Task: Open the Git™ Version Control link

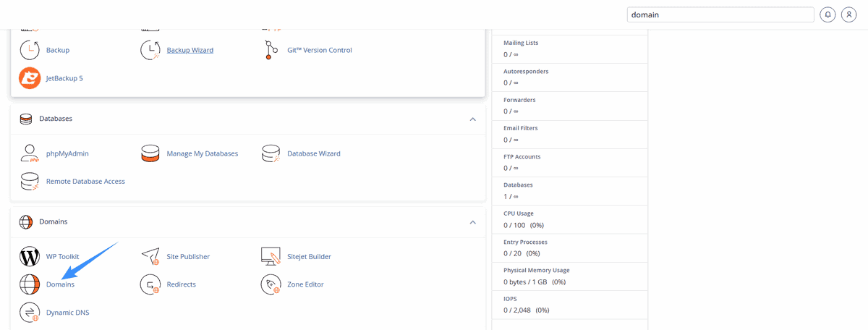Action: click(x=320, y=50)
